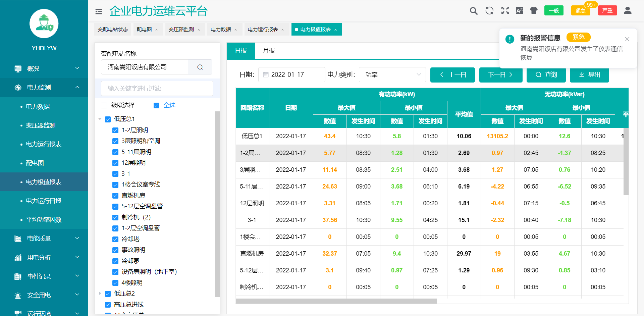
Task: Click the 导出 export button
Action: 589,75
